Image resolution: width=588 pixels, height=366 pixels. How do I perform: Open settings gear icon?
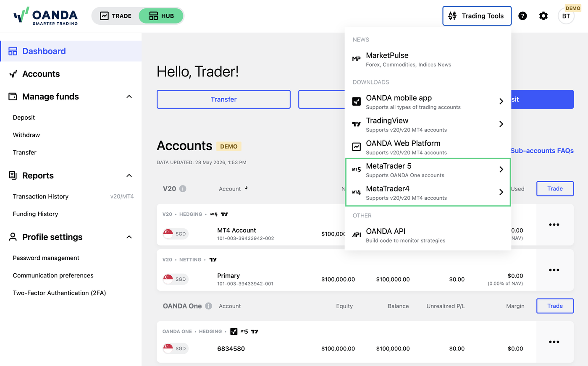543,16
